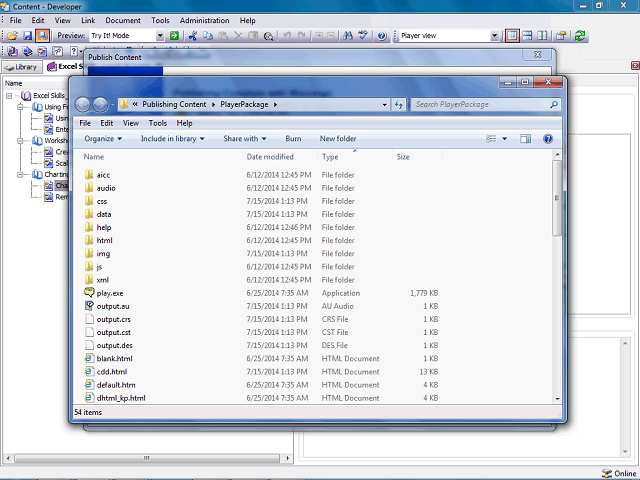The width and height of the screenshot is (640, 480).
Task: Click the green Refresh arrows icon
Action: click(580, 36)
